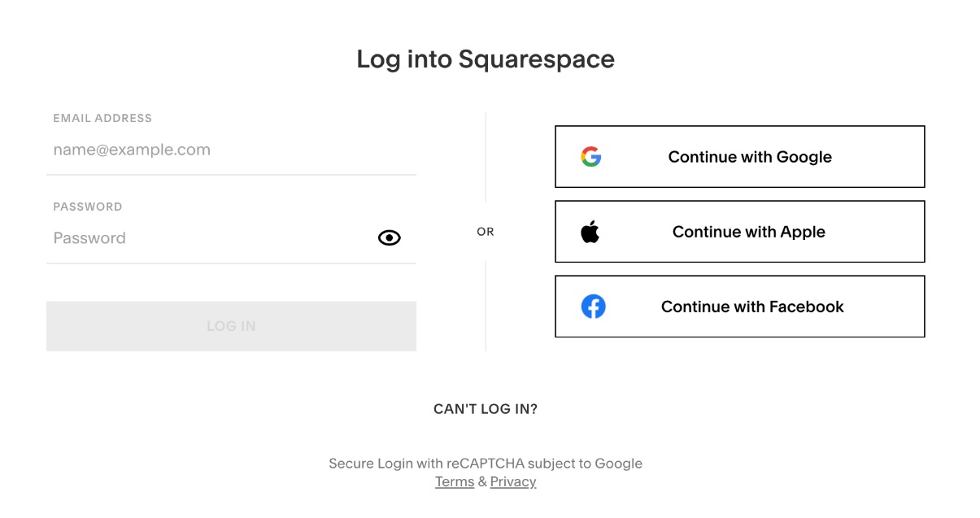Open the Privacy link

click(513, 481)
